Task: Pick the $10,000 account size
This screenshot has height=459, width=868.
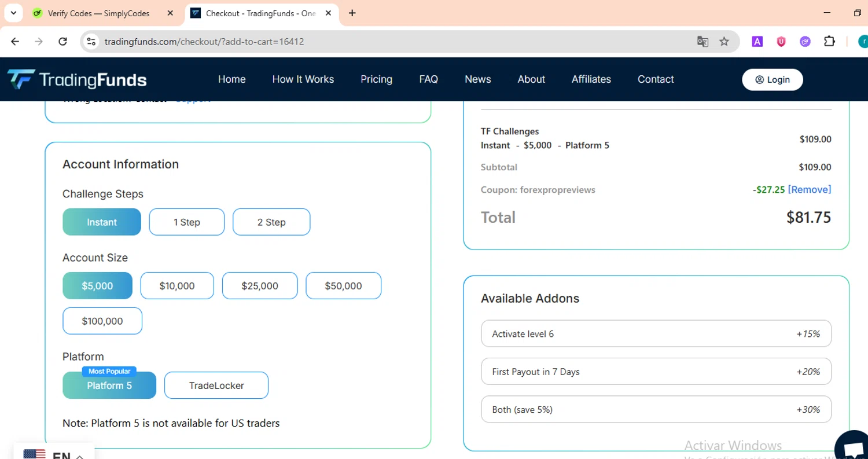Action: coord(177,286)
